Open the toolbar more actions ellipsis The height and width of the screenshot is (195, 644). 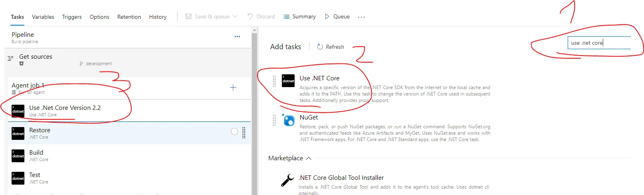click(361, 17)
